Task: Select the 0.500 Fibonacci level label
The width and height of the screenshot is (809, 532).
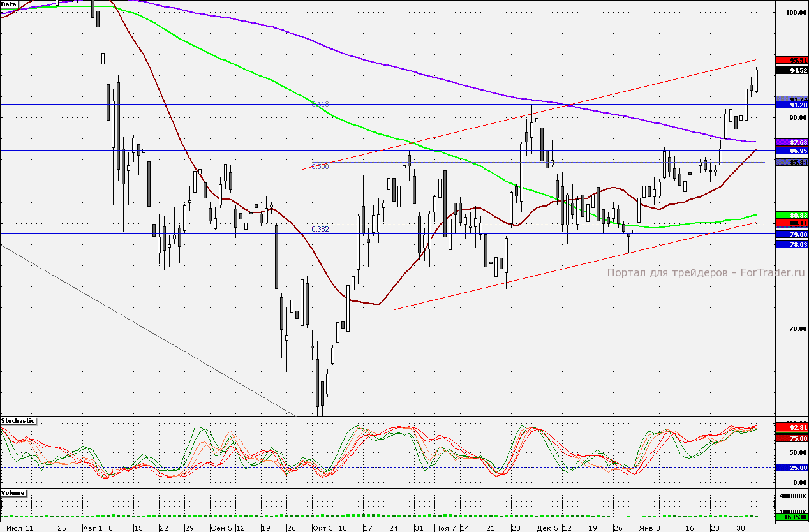Action: [320, 166]
